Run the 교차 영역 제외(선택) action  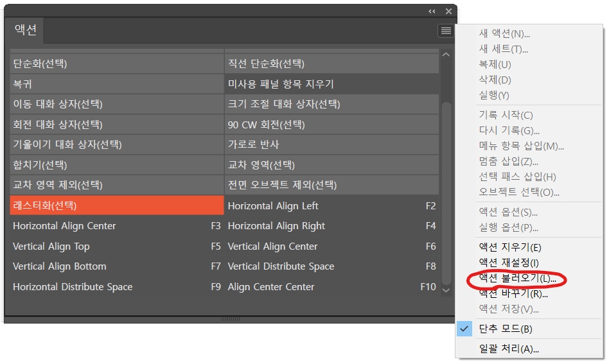click(x=116, y=185)
